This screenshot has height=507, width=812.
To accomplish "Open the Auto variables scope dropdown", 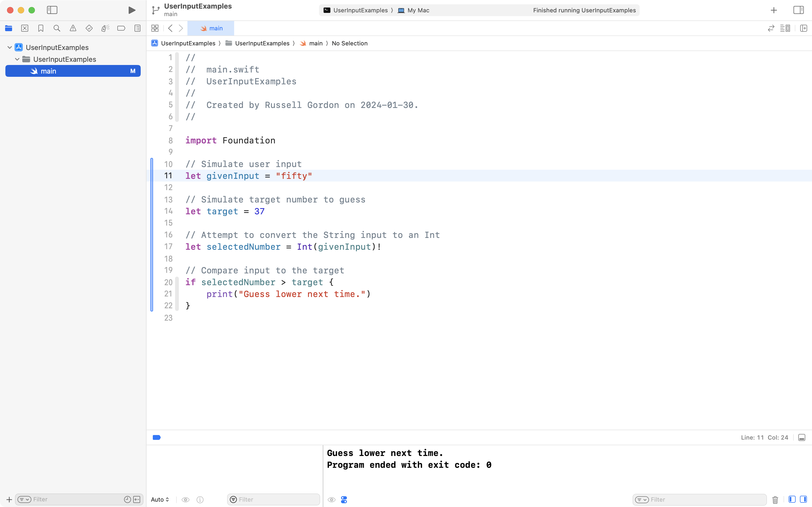I will click(160, 499).
